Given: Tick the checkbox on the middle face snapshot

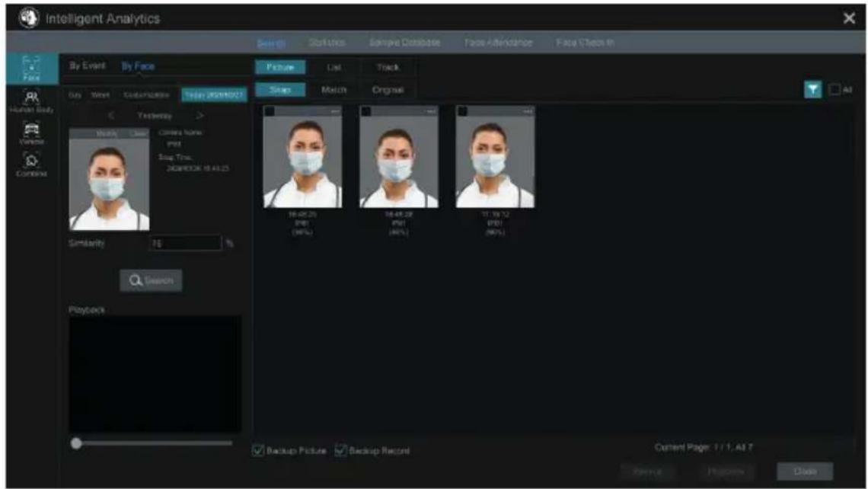Looking at the screenshot, I should 366,111.
